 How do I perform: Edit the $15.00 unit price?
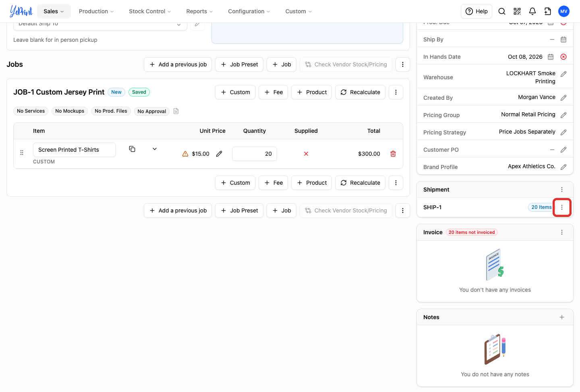(x=219, y=154)
